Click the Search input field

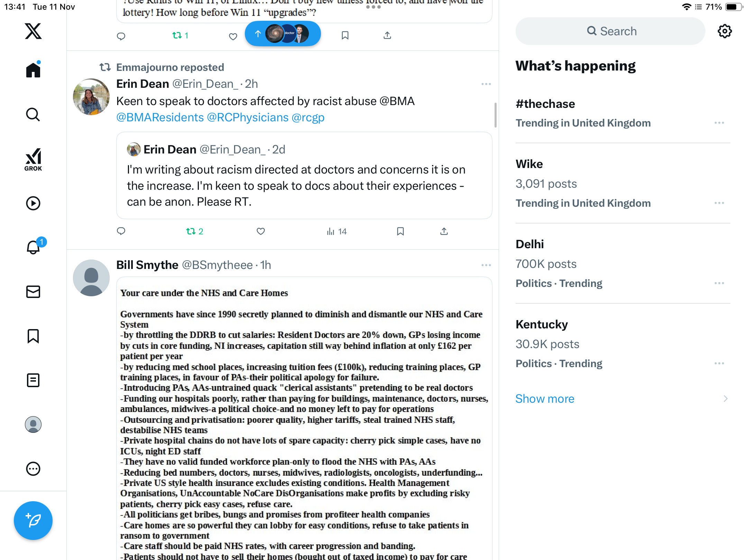(610, 31)
